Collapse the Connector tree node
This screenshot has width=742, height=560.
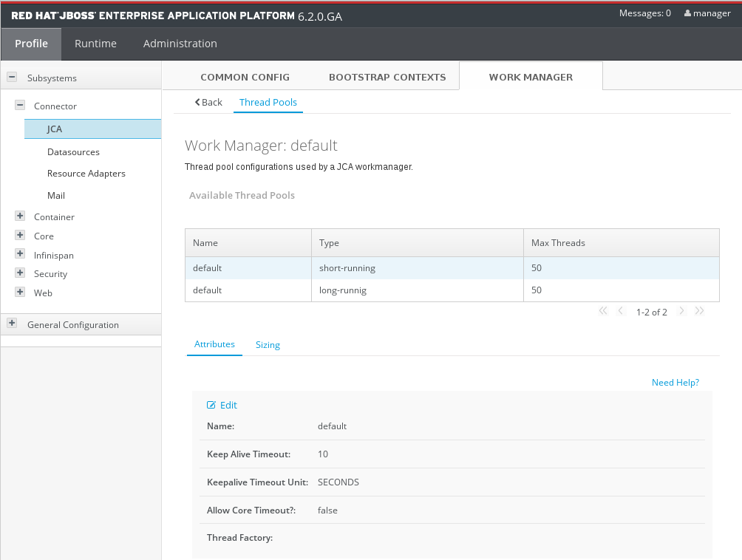coord(20,106)
